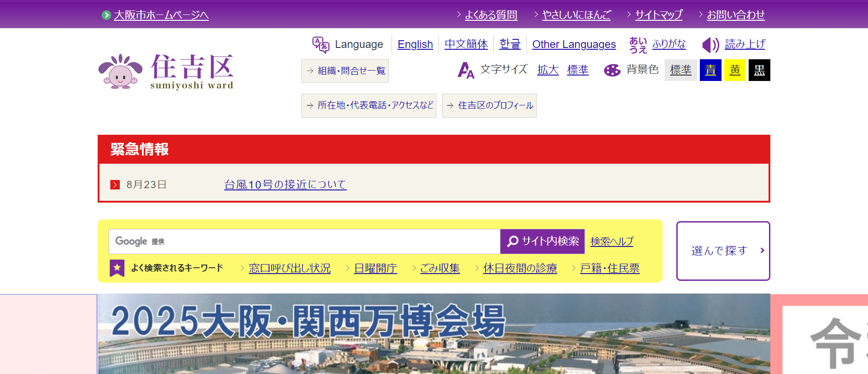This screenshot has width=868, height=374.
Task: Open 窓口呼び出し状況 keyword link
Action: [x=290, y=268]
